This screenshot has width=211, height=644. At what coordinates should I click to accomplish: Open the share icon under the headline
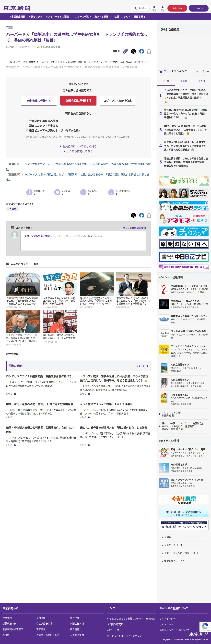[149, 51]
